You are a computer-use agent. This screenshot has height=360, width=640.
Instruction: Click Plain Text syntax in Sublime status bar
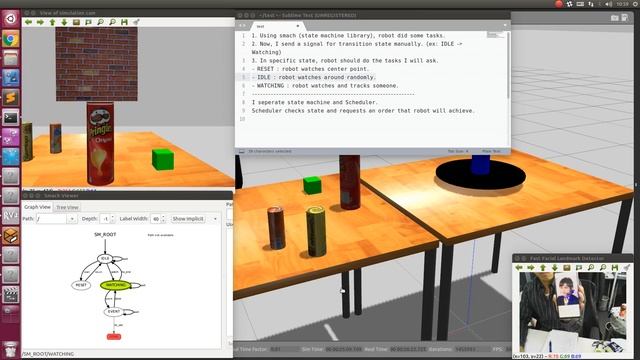(x=491, y=151)
